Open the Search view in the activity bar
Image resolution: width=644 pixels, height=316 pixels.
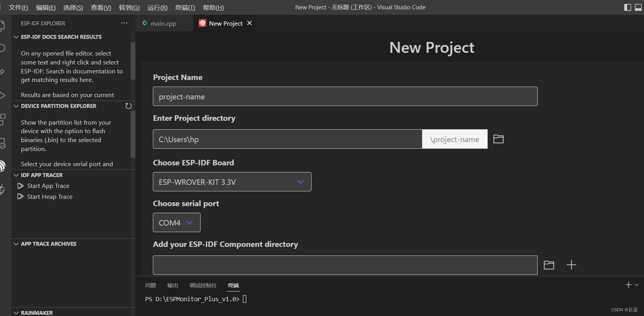2,48
